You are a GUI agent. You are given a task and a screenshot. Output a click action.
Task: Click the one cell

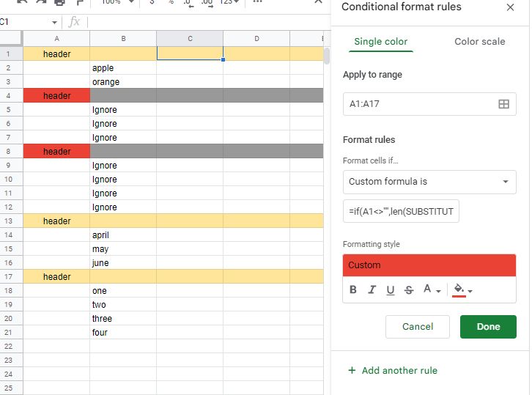123,290
